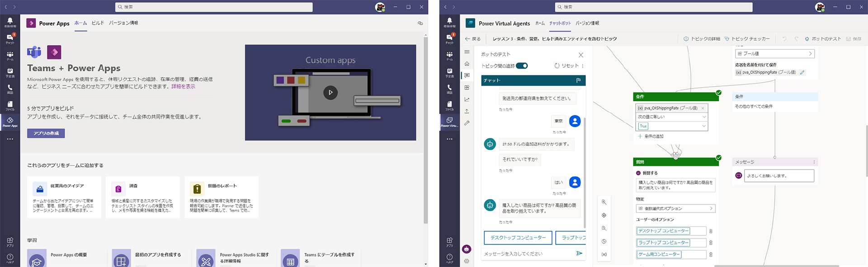Open settings gear in PVA side rail
The image size is (868, 267).
[467, 261]
